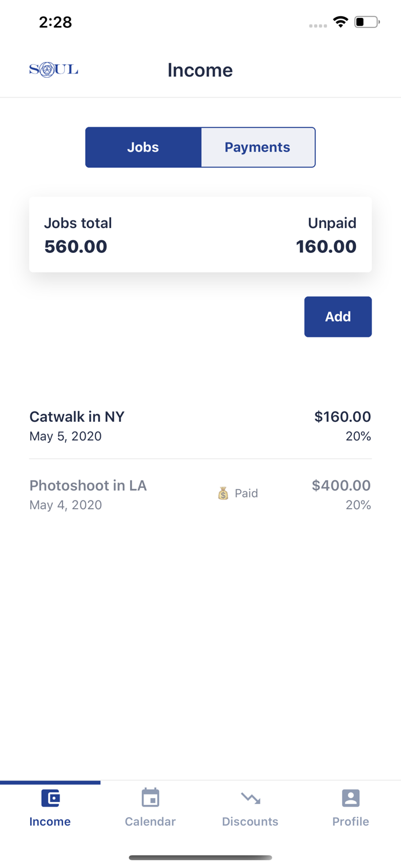Tap the Discounts trending-down arrow icon
Image resolution: width=401 pixels, height=868 pixels.
[251, 799]
